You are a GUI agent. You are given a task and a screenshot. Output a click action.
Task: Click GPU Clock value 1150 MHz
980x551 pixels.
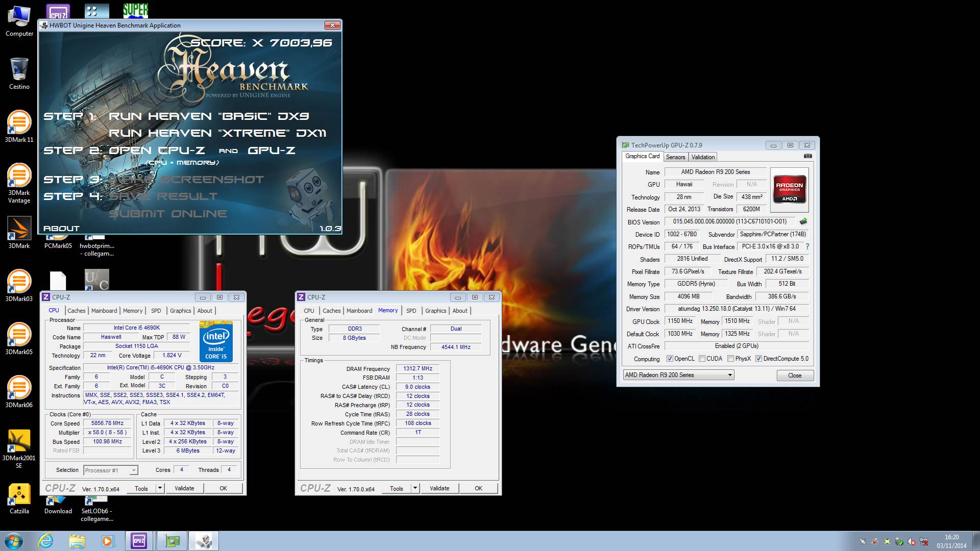[680, 321]
